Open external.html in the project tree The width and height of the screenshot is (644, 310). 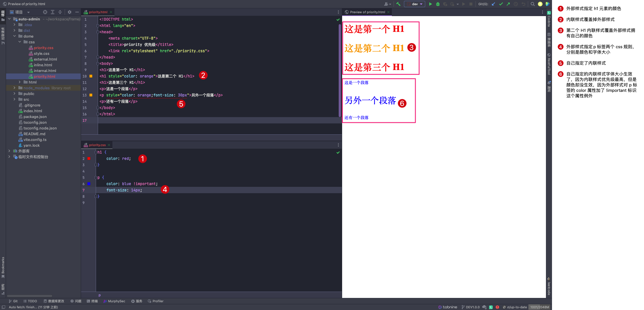pyautogui.click(x=45, y=59)
